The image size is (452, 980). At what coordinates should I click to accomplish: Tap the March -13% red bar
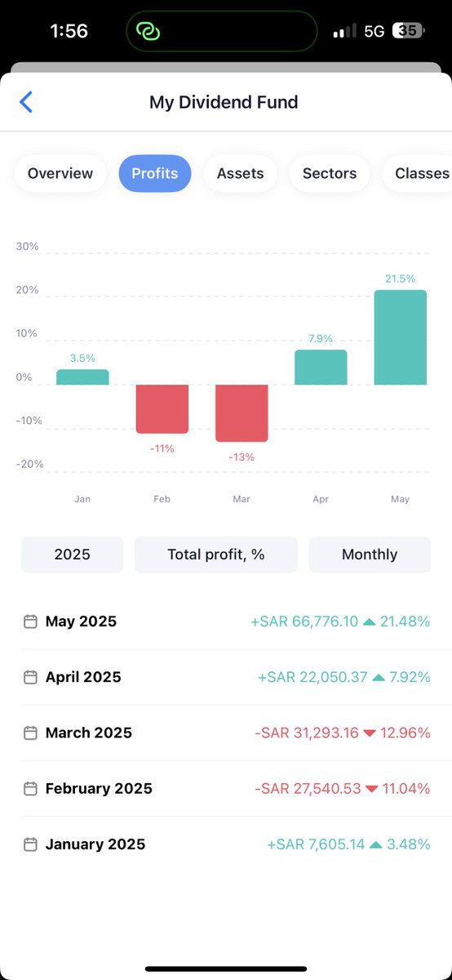coord(242,413)
